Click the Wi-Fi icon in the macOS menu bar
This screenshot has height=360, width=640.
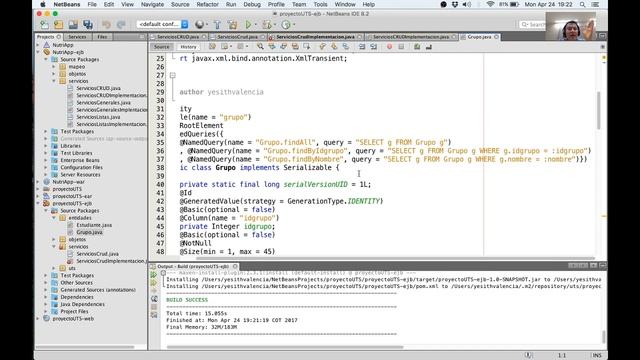tap(490, 4)
